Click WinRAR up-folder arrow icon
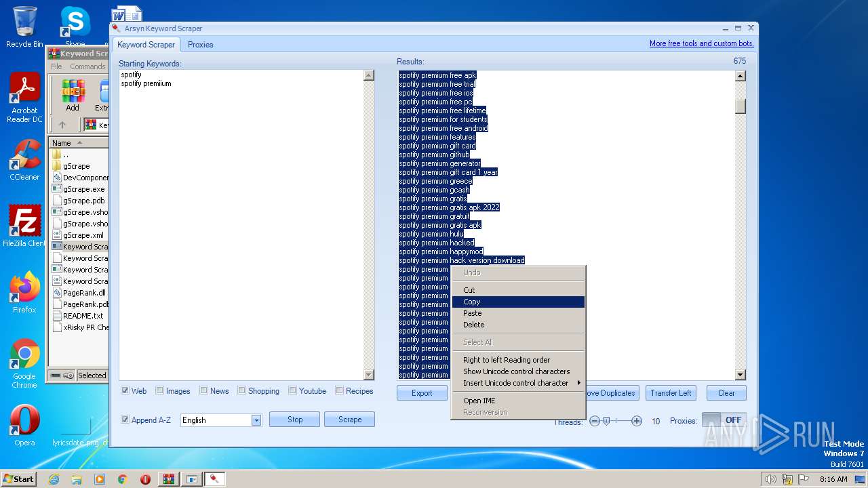868x488 pixels. point(62,125)
